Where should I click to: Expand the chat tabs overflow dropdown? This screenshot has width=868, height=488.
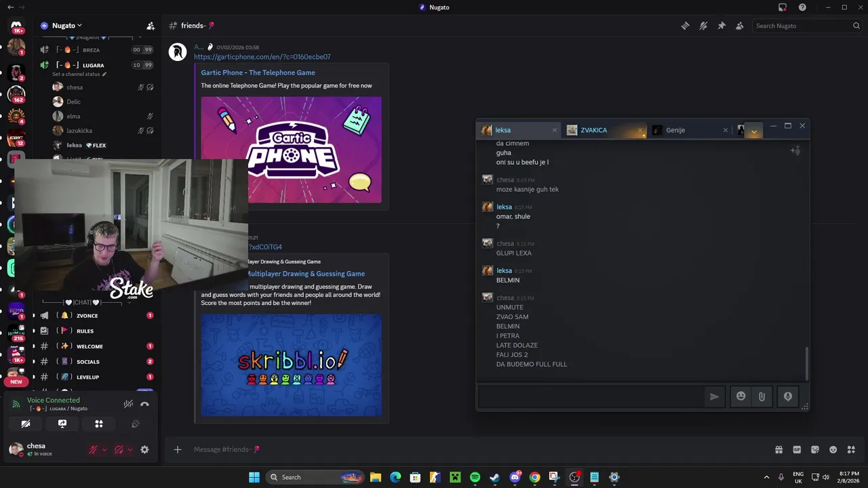click(x=753, y=131)
